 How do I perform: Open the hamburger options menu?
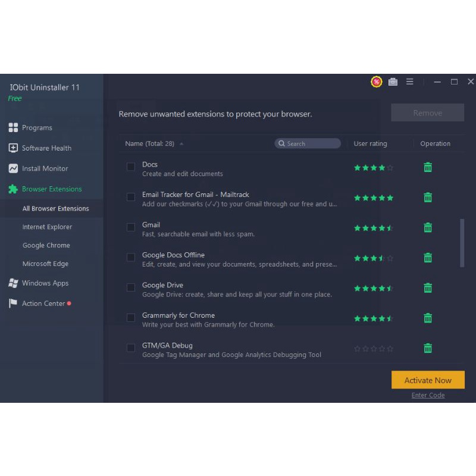[x=410, y=82]
